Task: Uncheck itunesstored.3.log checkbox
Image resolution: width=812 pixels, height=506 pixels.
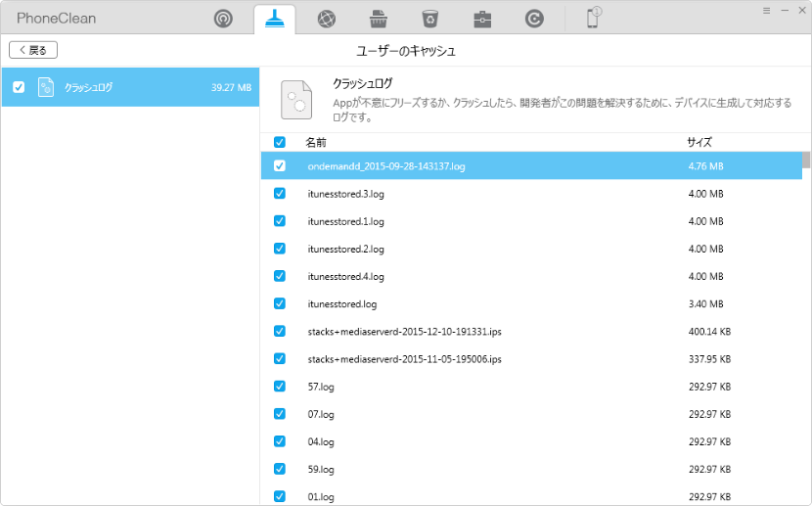Action: tap(280, 193)
